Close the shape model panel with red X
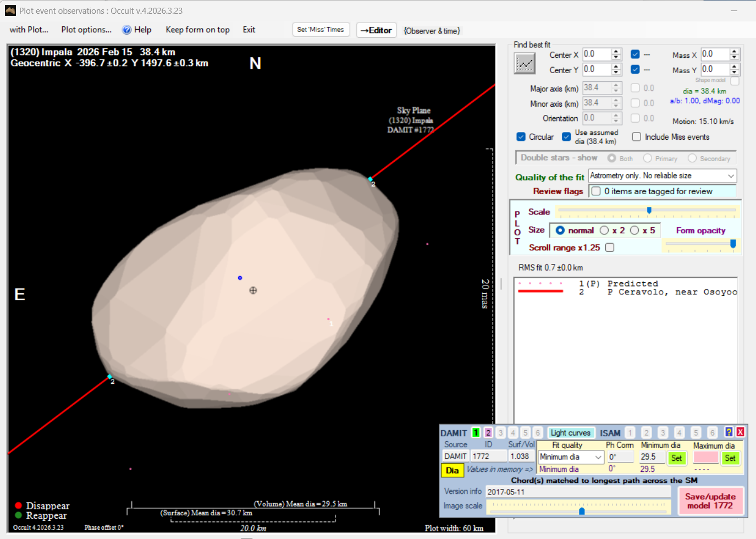 coord(740,432)
